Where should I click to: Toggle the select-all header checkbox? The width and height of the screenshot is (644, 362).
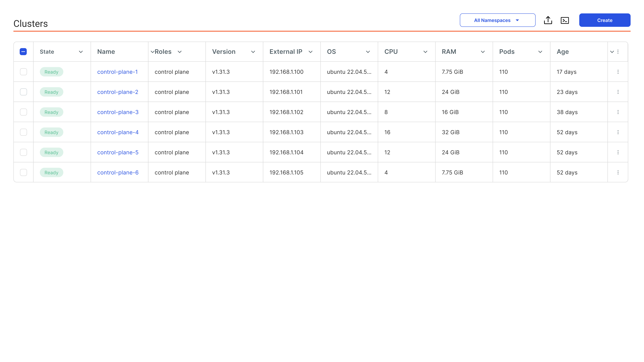pos(23,52)
